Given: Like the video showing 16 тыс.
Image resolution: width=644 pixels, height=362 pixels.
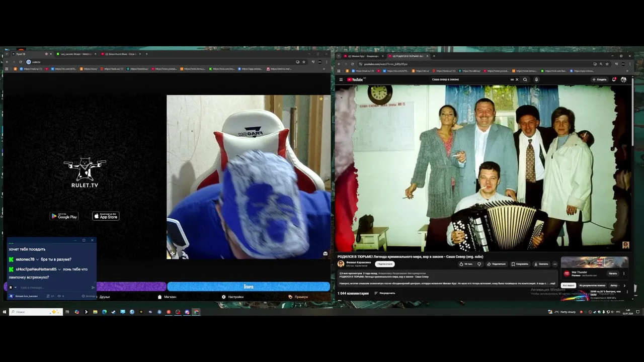Looking at the screenshot, I should [466, 264].
